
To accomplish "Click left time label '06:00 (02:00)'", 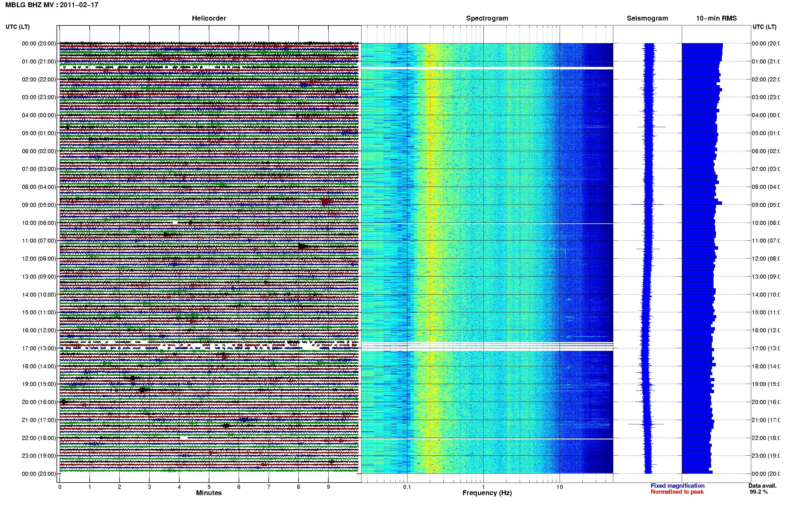I will (39, 151).
